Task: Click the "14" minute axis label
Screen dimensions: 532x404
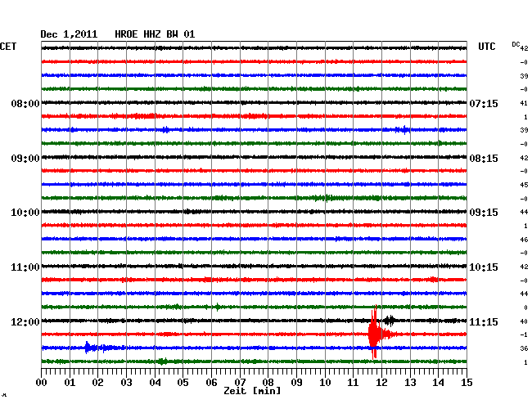Action: (x=438, y=383)
